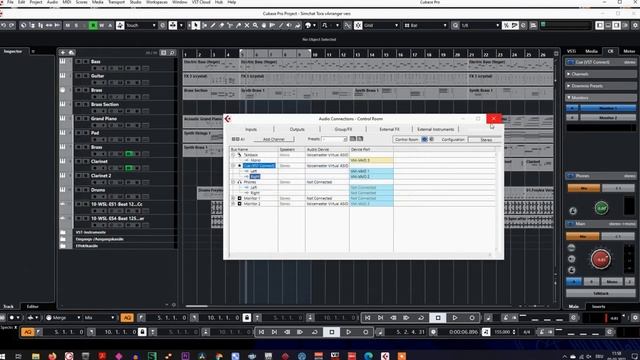
Task: Click the horizontal scrollbar below arrangement
Action: click(197, 306)
